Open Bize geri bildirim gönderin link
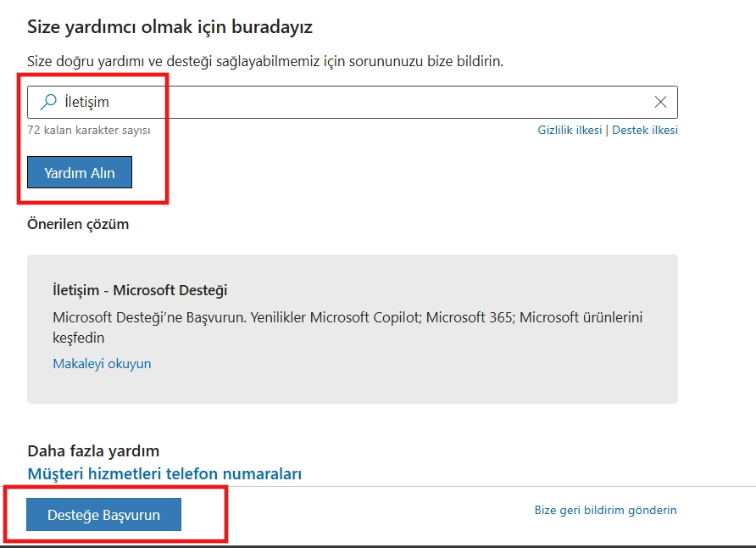Image resolution: width=756 pixels, height=548 pixels. [x=605, y=510]
